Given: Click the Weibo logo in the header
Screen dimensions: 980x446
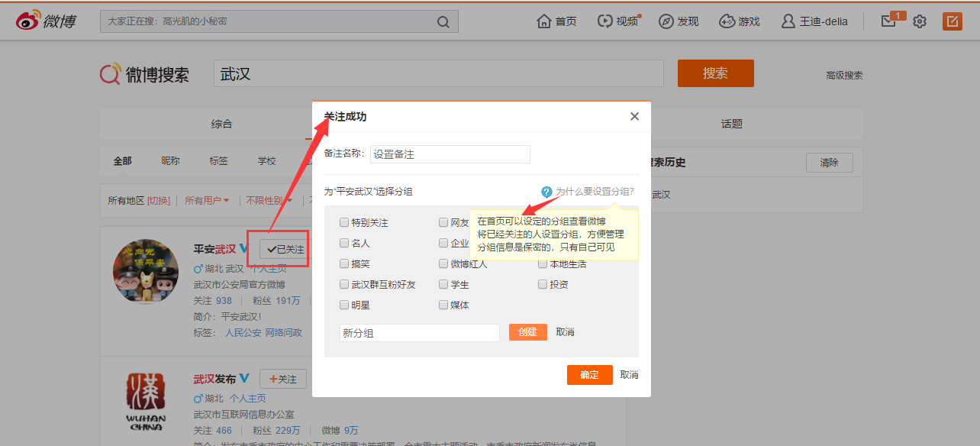Looking at the screenshot, I should tap(47, 21).
